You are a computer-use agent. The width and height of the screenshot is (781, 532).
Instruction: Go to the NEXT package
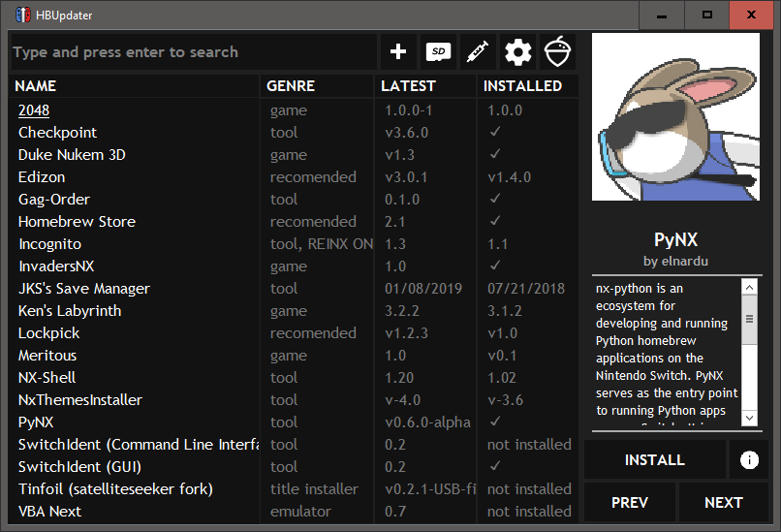723,502
